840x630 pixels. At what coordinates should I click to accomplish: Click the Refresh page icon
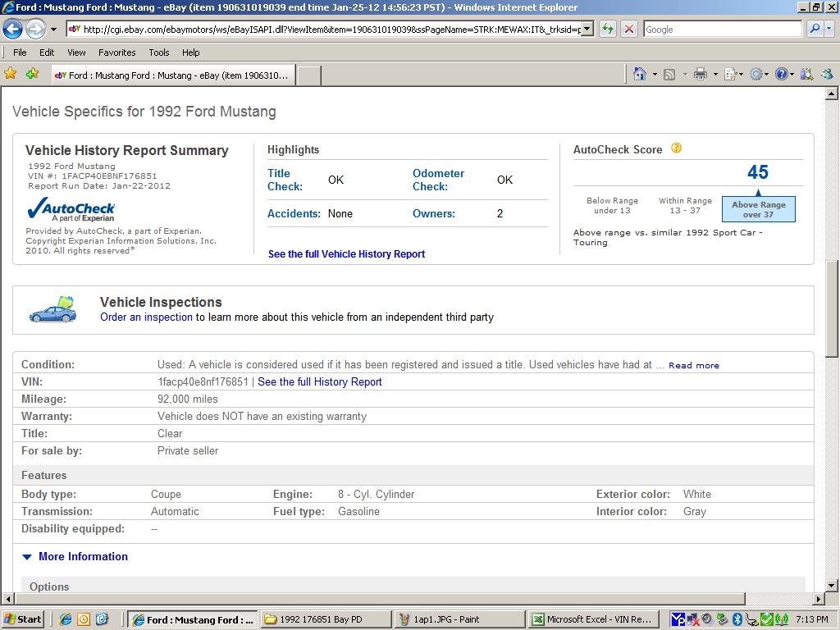(607, 29)
